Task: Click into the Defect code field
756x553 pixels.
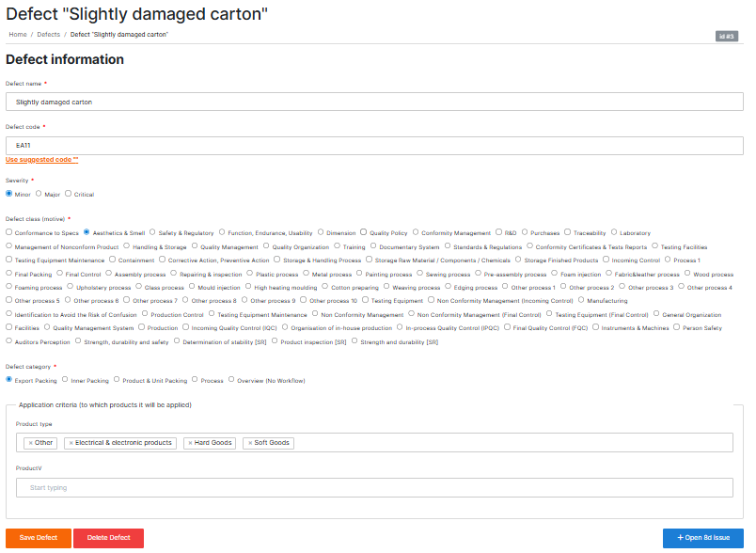Action: click(x=374, y=146)
